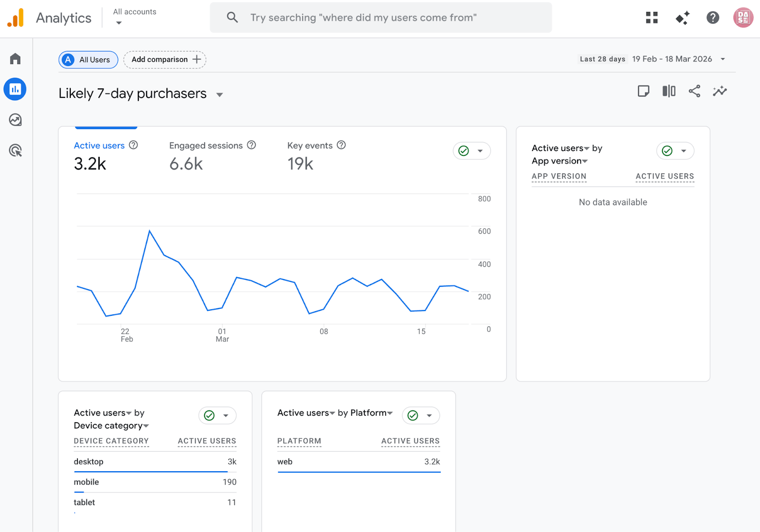Open the All accounts selector
760x532 pixels.
(x=134, y=17)
